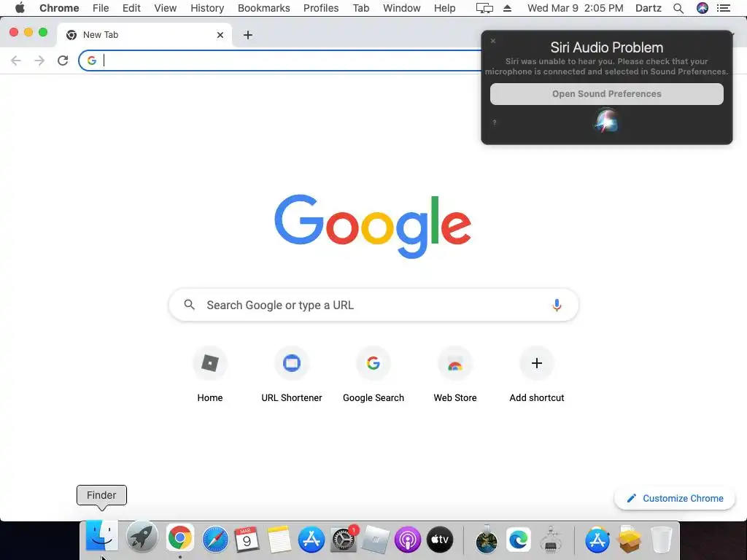Screen dimensions: 747x560
Task: Click the Siri icon in the menu bar
Action: coord(703,8)
